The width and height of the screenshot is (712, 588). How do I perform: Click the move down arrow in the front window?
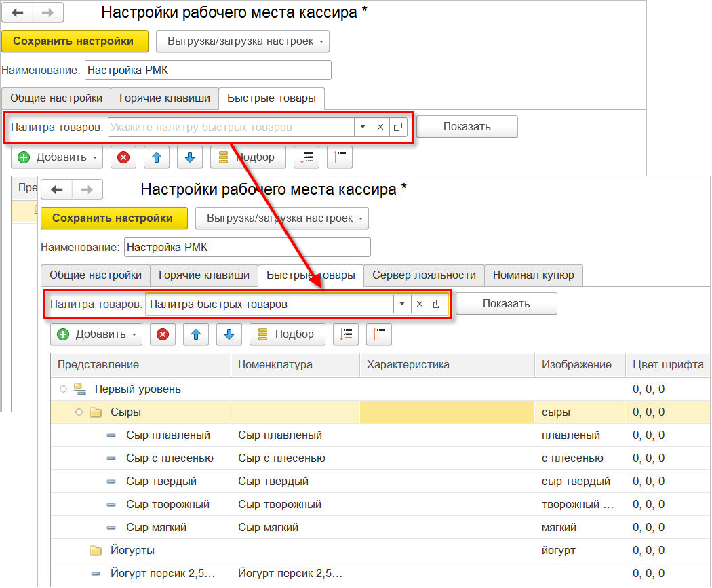229,334
